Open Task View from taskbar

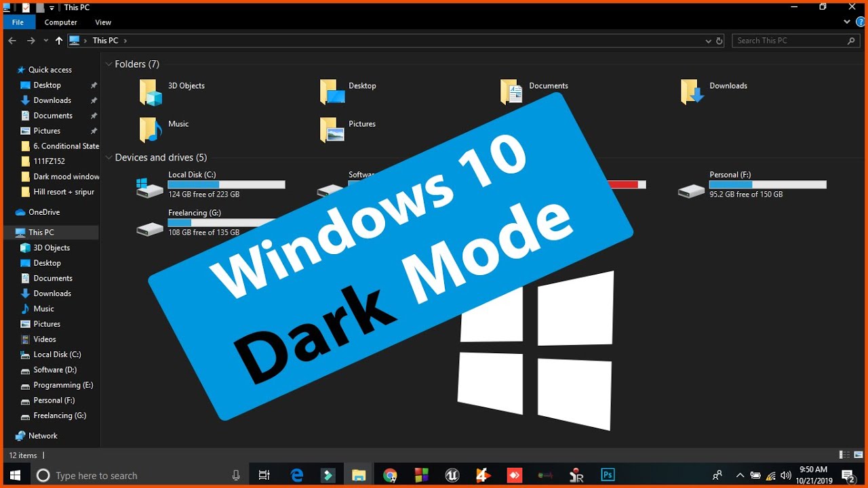[x=264, y=476]
